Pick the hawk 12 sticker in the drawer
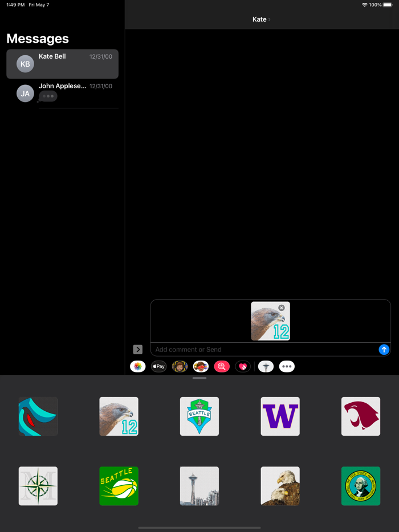Screen dimensions: 399x532 point(119,416)
